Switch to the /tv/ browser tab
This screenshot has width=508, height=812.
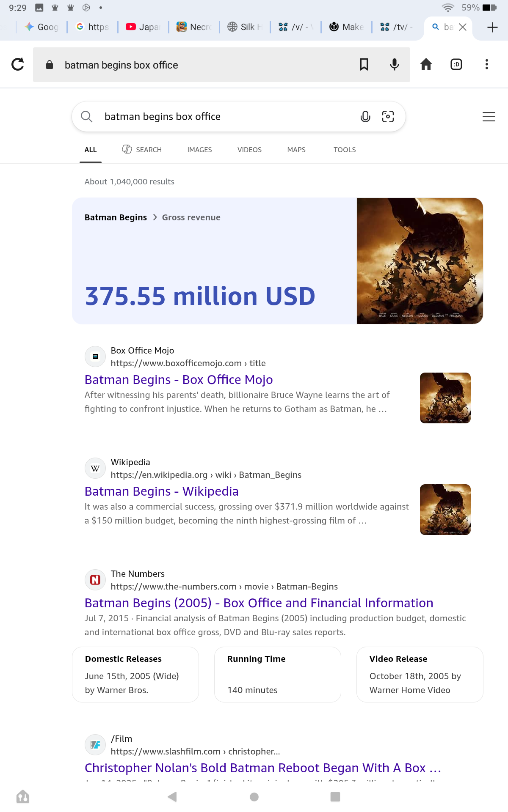point(397,27)
